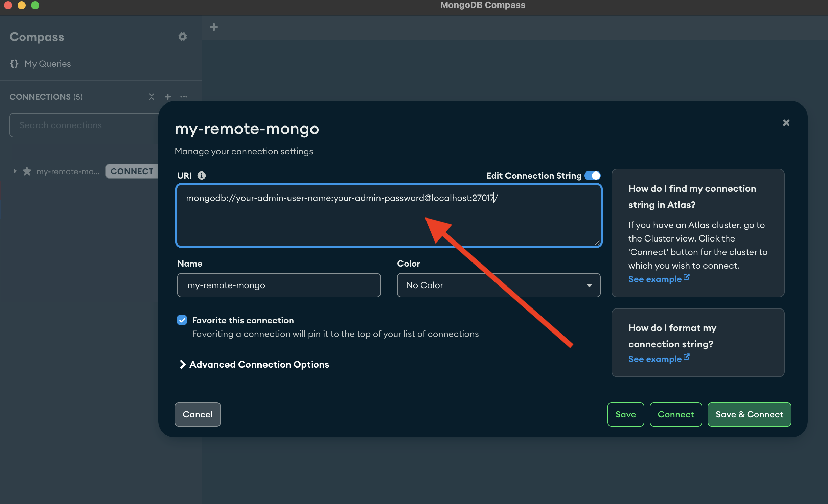
Task: Open connections more options ellipsis menu
Action: [184, 97]
